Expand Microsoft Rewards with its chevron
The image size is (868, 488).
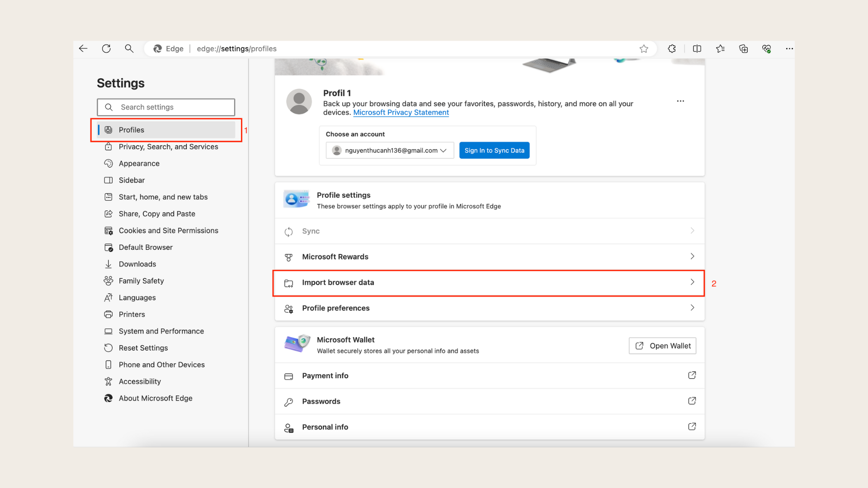(x=692, y=257)
